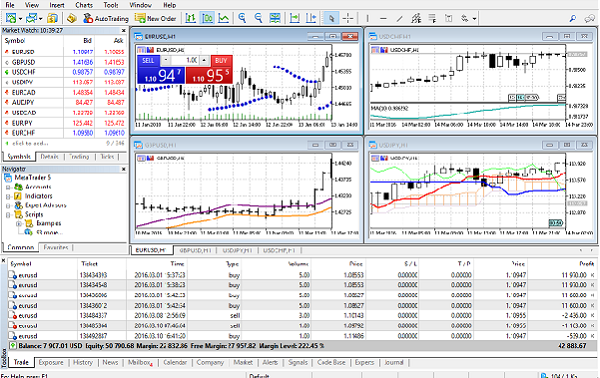Increase the order volume stepper
Screen dimensions: 600x378
(x=205, y=60)
